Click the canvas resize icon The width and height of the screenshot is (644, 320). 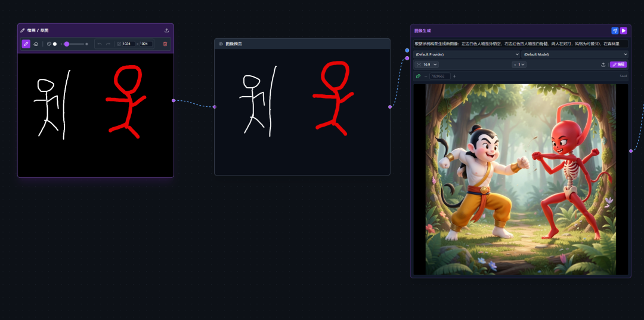(119, 44)
